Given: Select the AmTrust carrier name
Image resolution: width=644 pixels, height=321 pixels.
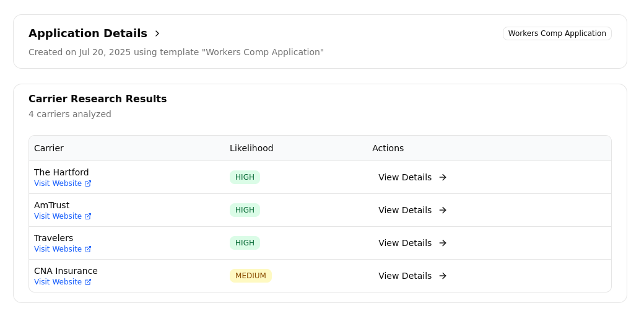Looking at the screenshot, I should coord(52,206).
